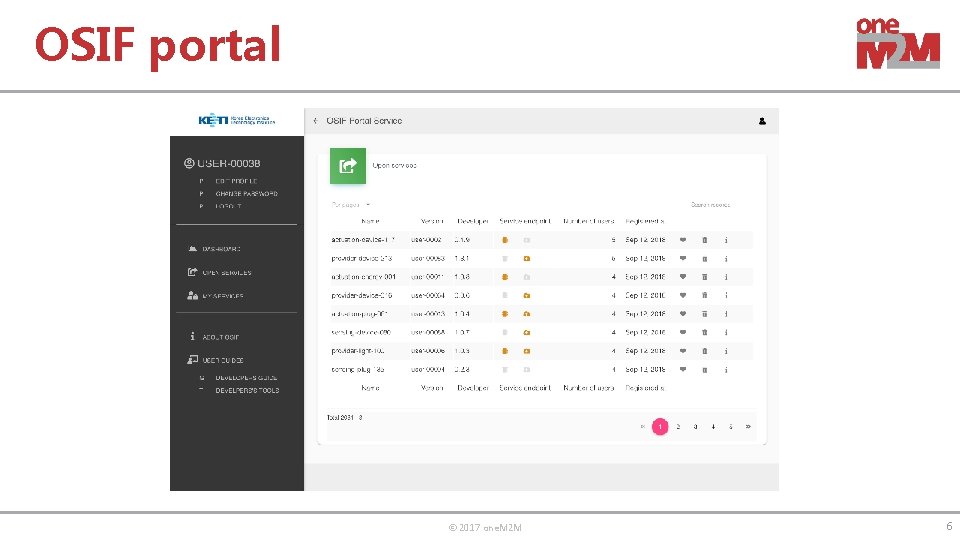Click sensing-device-090 service name
Viewport: 960px width, 540px height.
(361, 332)
